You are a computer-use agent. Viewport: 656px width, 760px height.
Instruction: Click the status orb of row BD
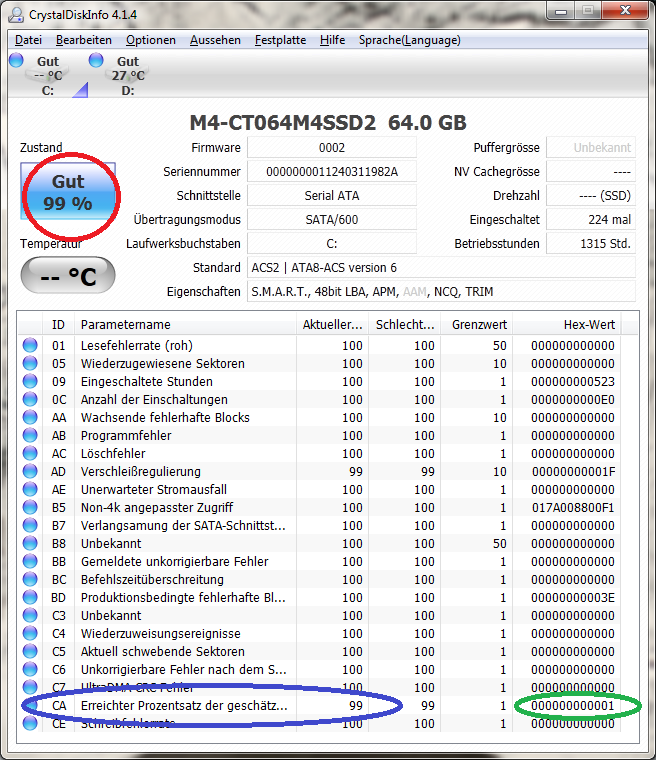(x=30, y=597)
